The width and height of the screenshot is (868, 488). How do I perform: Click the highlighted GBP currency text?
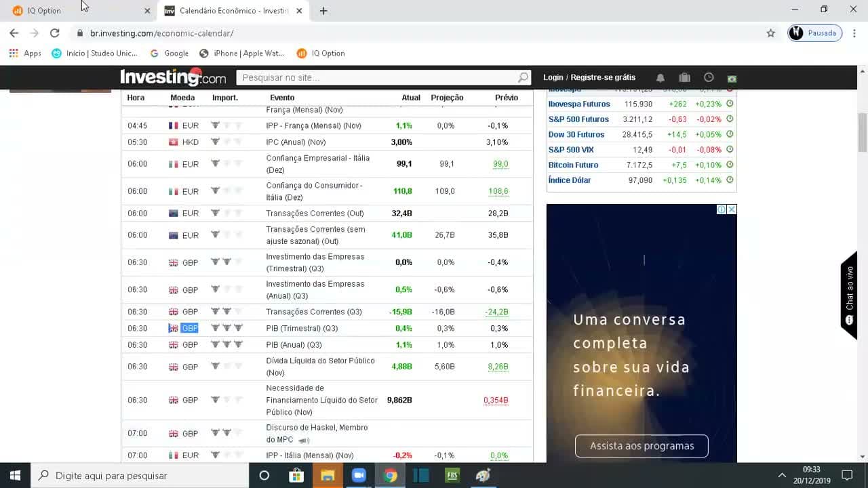click(x=189, y=328)
